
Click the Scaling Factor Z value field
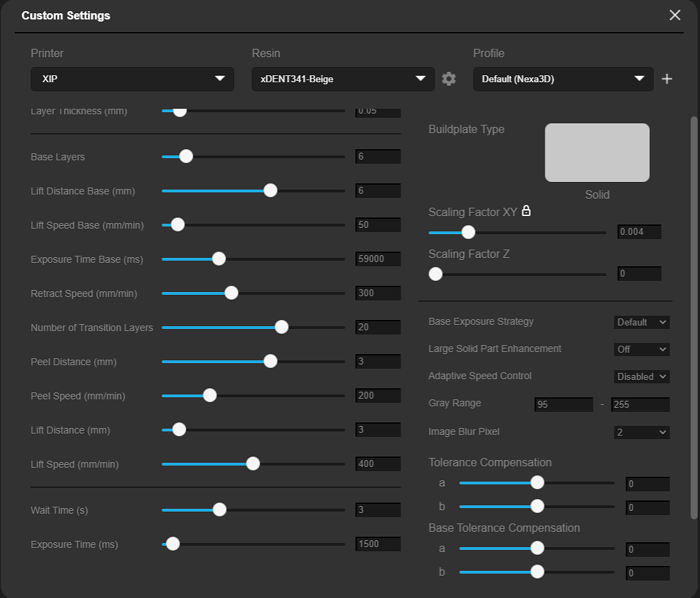tap(639, 274)
